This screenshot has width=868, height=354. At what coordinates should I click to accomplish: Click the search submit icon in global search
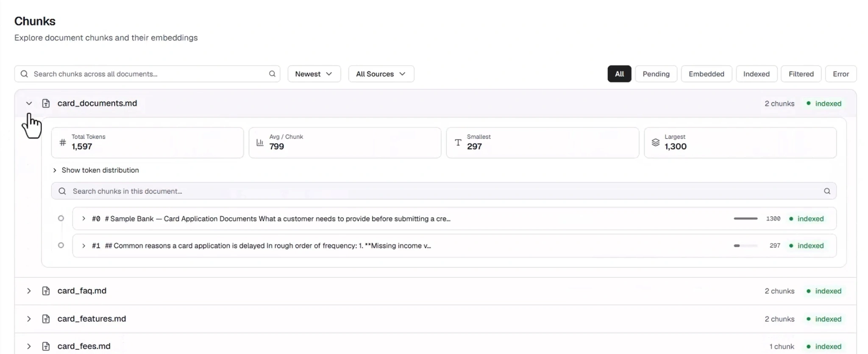[272, 74]
